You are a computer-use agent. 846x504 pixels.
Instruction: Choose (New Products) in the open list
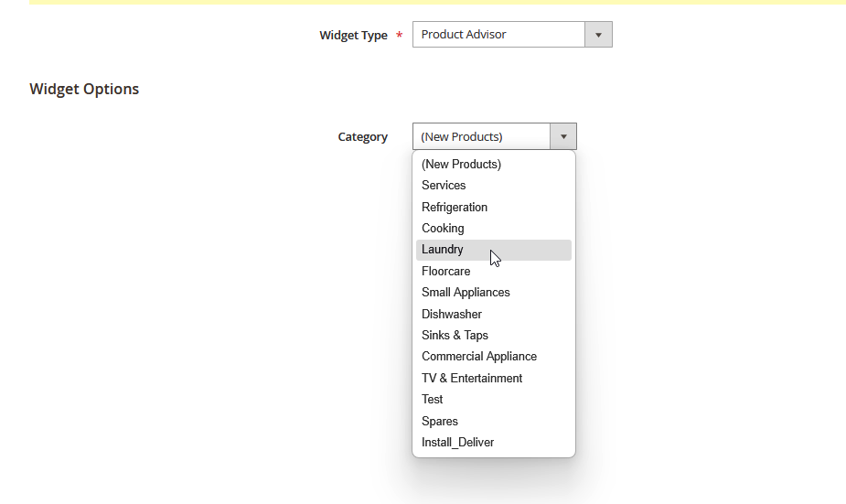coord(461,165)
